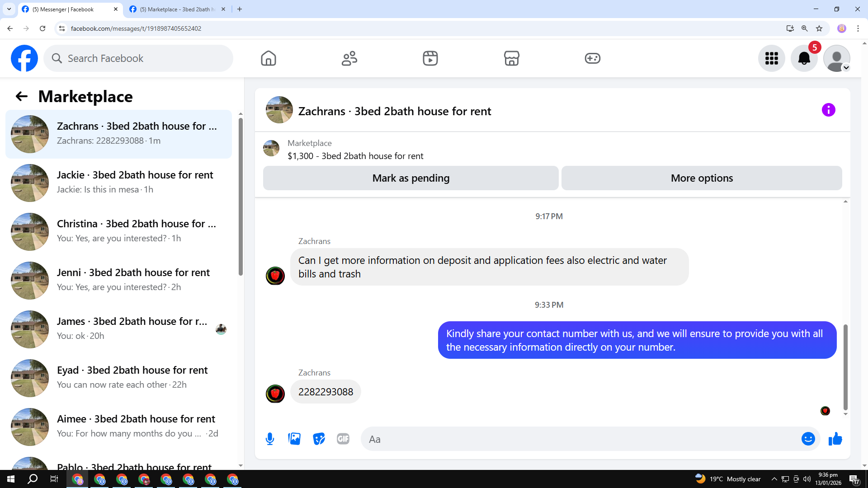Open Facebook notifications bell
This screenshot has width=868, height=488.
click(x=804, y=58)
